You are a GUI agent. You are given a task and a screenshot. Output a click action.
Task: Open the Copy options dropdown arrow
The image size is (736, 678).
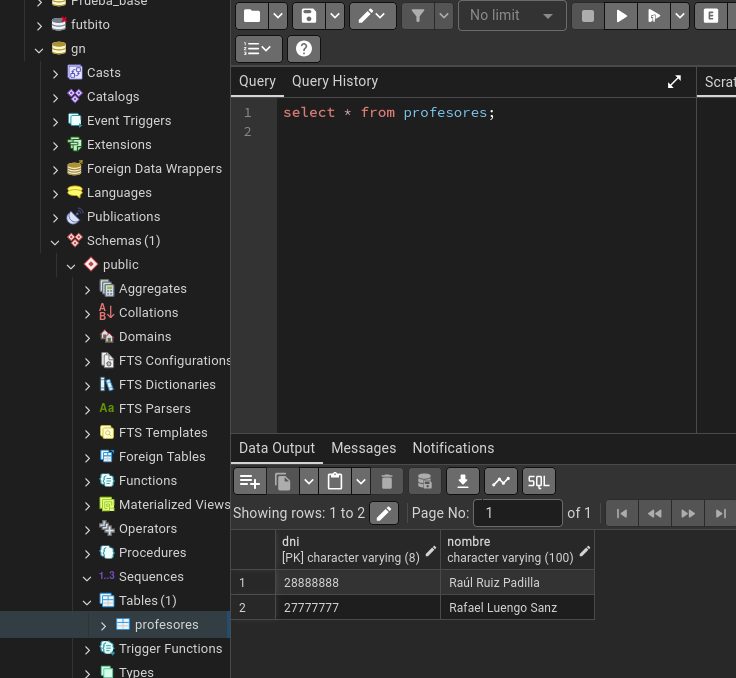[309, 481]
